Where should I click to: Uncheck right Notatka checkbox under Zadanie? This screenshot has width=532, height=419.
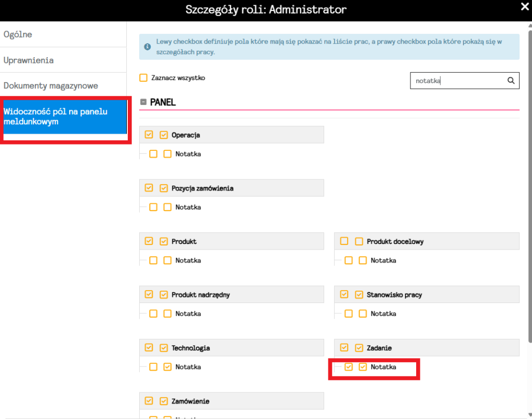coord(363,367)
